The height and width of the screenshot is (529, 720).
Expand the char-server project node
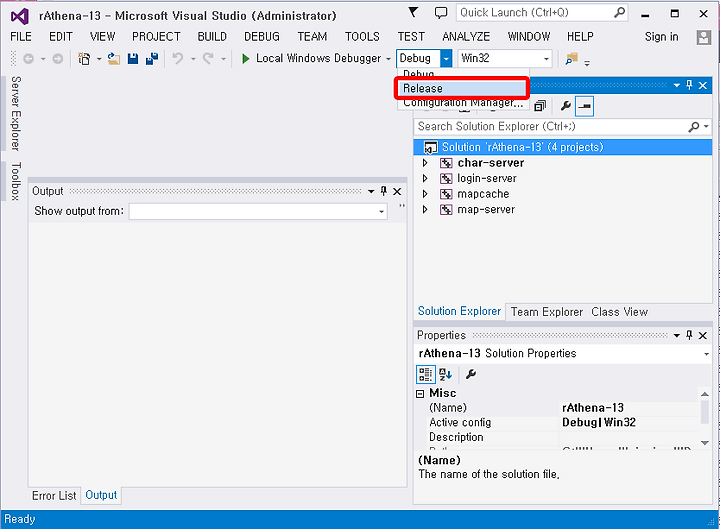coord(425,163)
